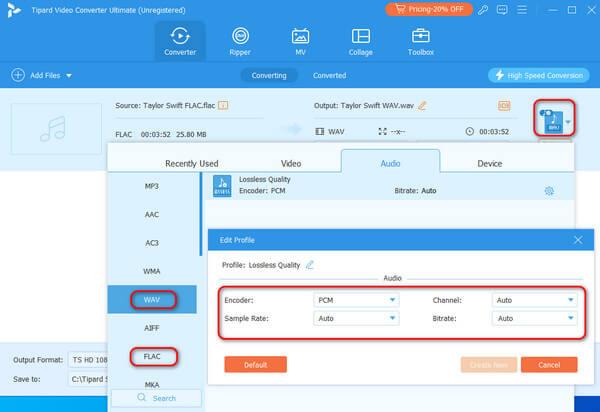Open the Output Format dropdown field

pos(88,360)
